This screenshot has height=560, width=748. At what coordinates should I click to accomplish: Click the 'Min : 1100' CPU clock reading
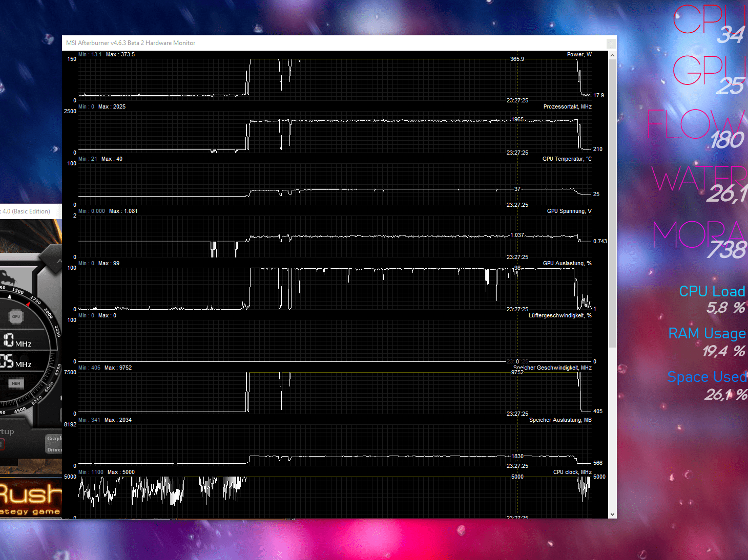(91, 472)
